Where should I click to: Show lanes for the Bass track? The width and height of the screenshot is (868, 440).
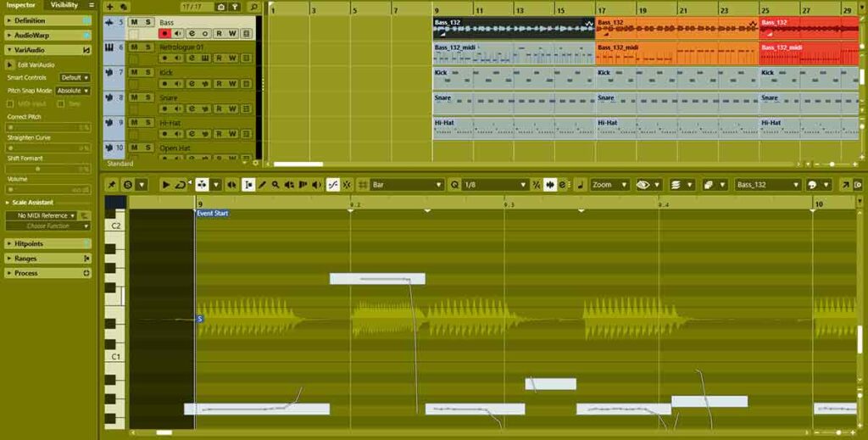tap(247, 34)
